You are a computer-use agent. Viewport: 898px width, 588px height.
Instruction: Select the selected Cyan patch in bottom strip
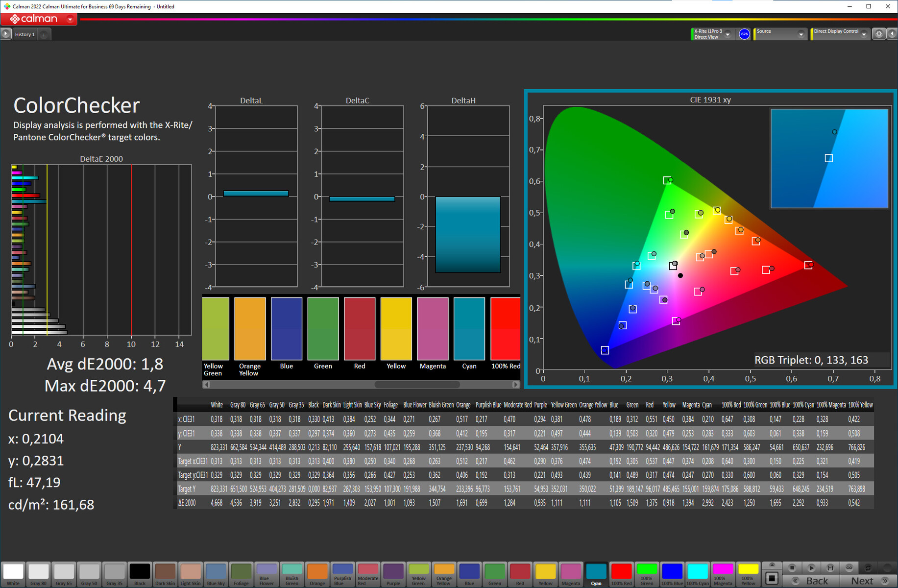(596, 574)
